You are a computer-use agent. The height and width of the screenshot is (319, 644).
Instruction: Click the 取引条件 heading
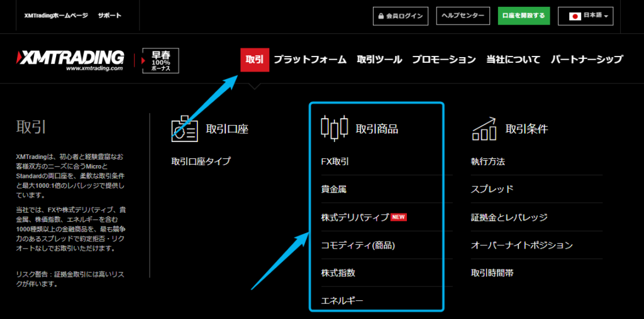click(x=527, y=129)
